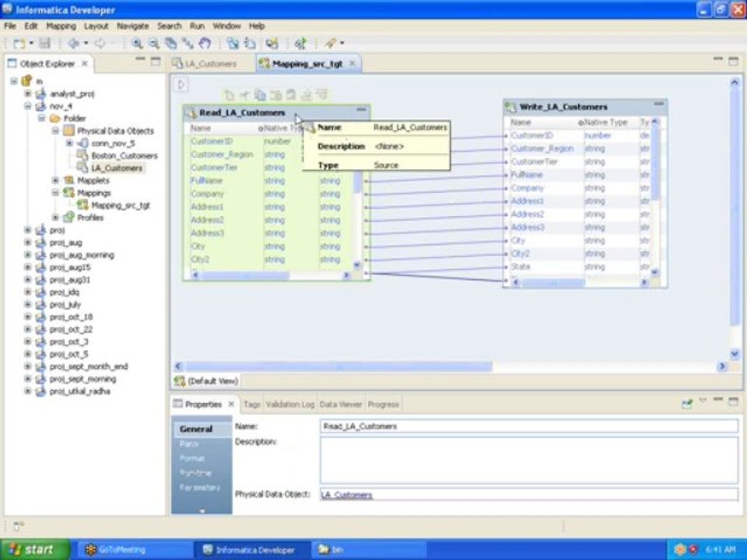This screenshot has width=747, height=560.
Task: Open the Run menu
Action: point(197,26)
